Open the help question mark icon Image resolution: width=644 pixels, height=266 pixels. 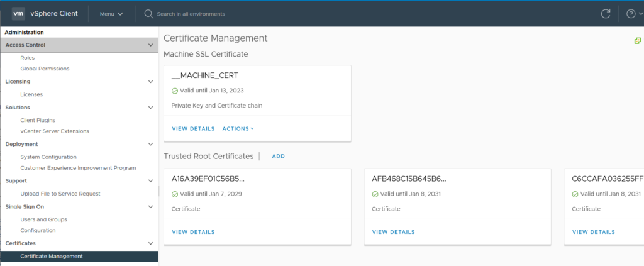click(630, 14)
